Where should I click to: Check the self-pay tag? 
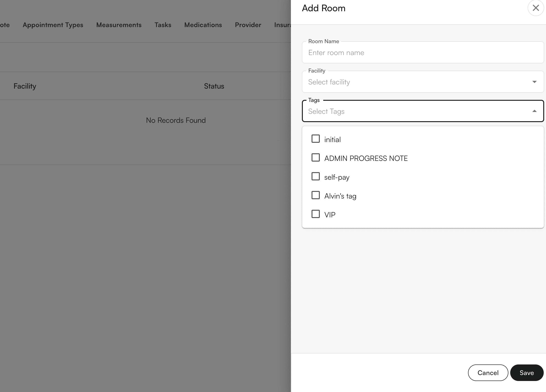click(316, 176)
